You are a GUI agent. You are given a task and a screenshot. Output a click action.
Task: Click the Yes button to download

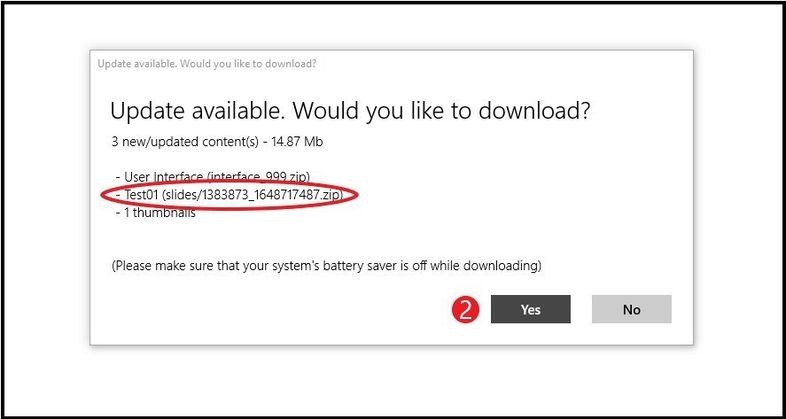(x=530, y=309)
